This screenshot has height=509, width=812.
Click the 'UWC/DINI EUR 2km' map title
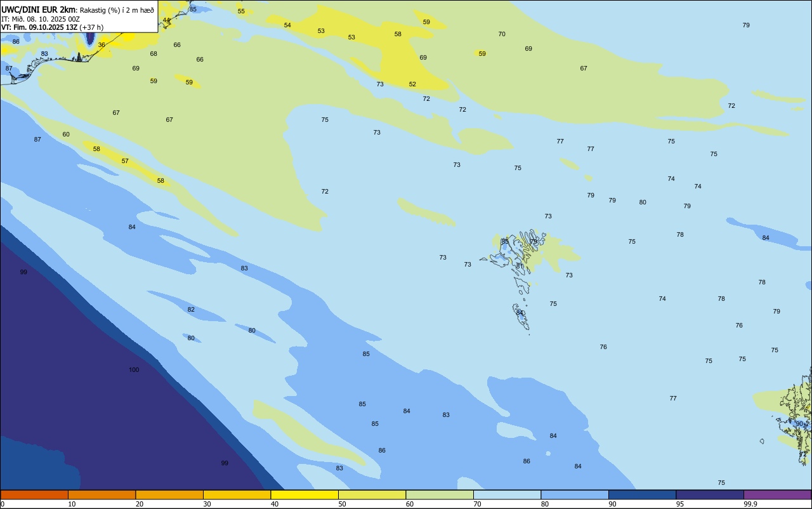pos(39,10)
